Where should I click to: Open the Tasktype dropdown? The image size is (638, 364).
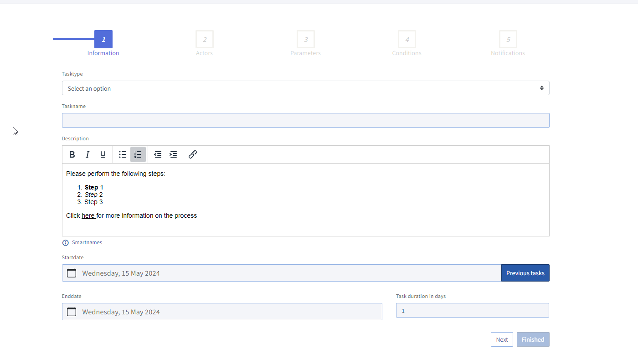[305, 88]
